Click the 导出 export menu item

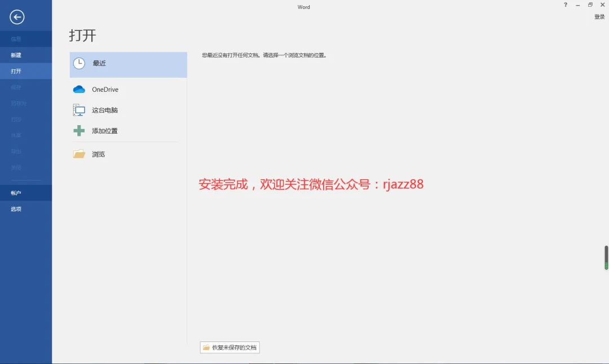click(25, 152)
